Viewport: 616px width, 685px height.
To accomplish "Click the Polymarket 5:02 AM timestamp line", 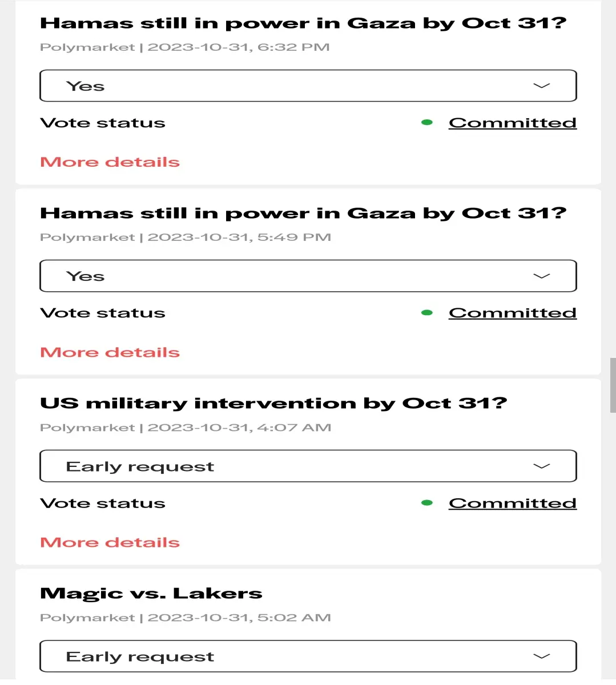I will click(x=186, y=618).
